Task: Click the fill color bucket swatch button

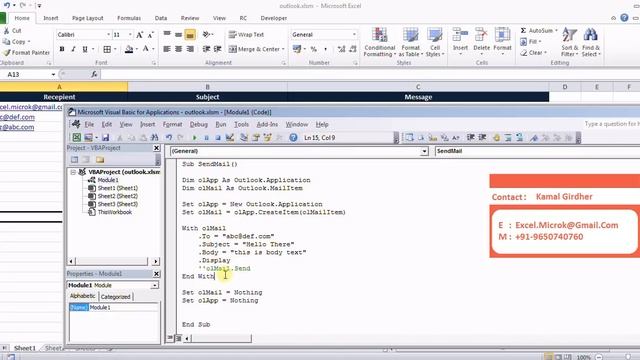Action: (129, 49)
